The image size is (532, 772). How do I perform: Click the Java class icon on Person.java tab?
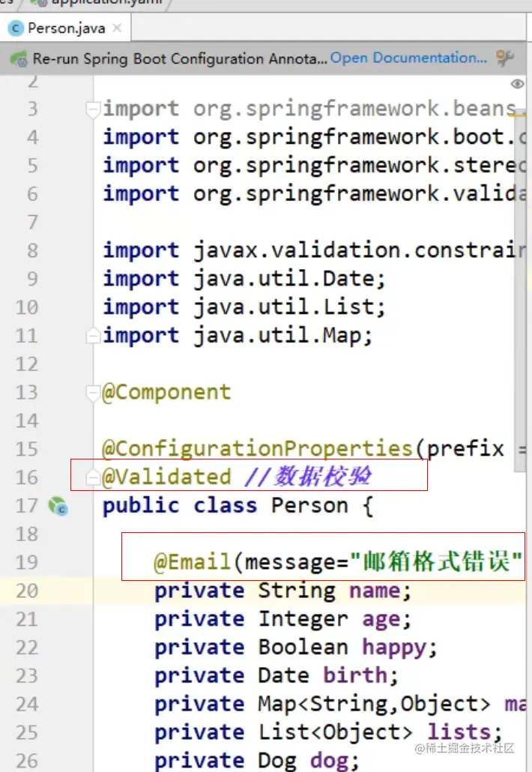(x=16, y=28)
